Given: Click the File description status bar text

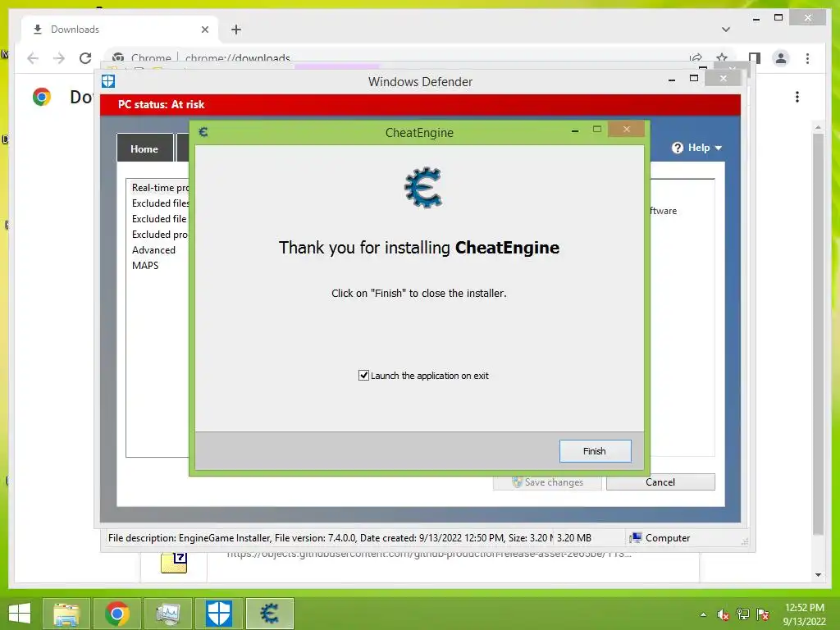Looking at the screenshot, I should [330, 538].
